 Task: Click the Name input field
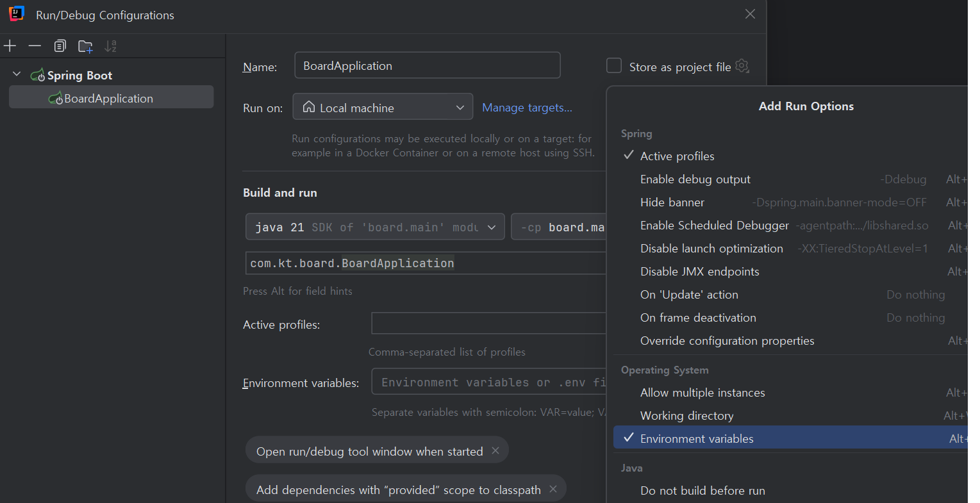click(428, 65)
